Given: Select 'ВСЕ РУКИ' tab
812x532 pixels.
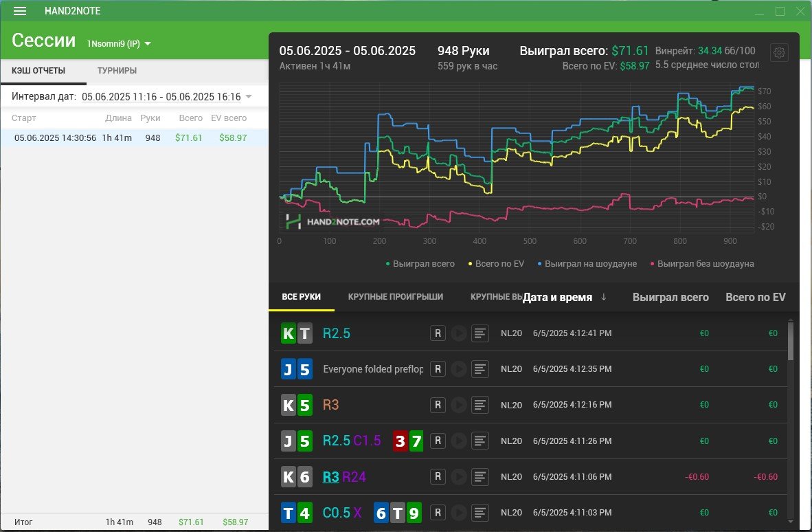Looking at the screenshot, I should (x=302, y=297).
